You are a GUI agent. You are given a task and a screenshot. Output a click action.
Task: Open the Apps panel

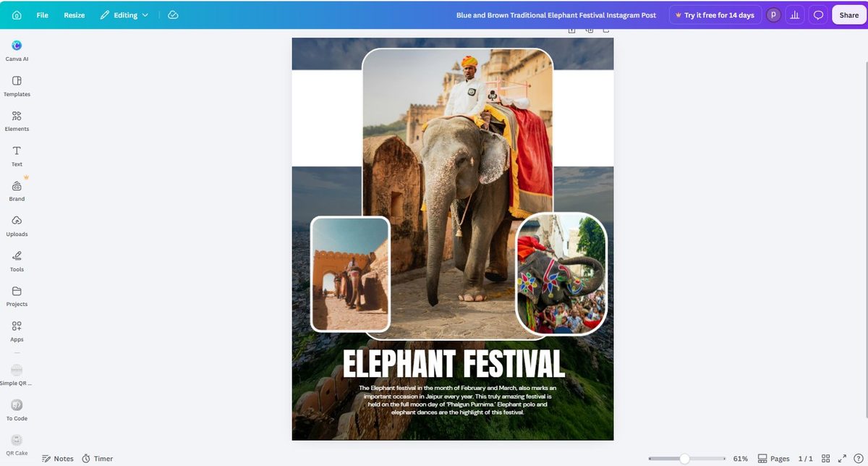pyautogui.click(x=17, y=331)
